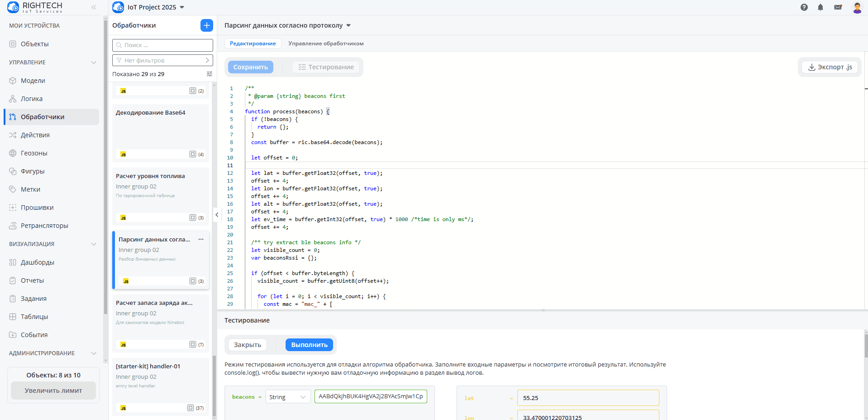Image resolution: width=868 pixels, height=420 pixels.
Task: Click the Экспорт .js button
Action: point(830,67)
